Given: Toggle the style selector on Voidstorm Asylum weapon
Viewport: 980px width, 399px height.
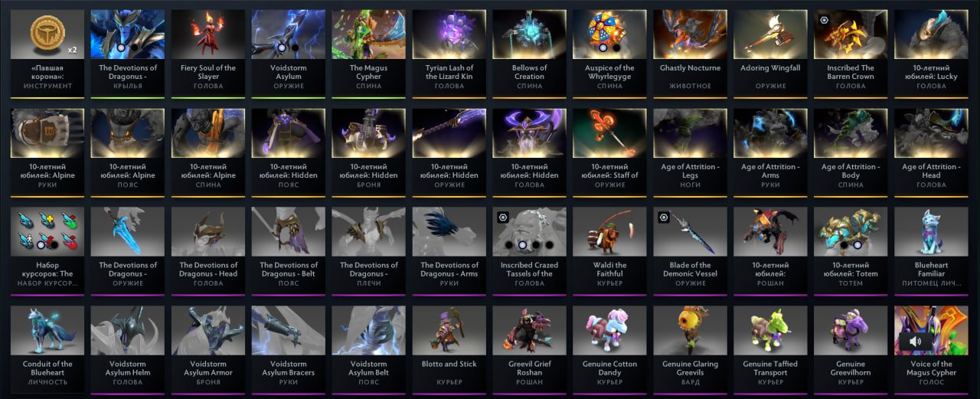Looking at the screenshot, I should click(288, 47).
